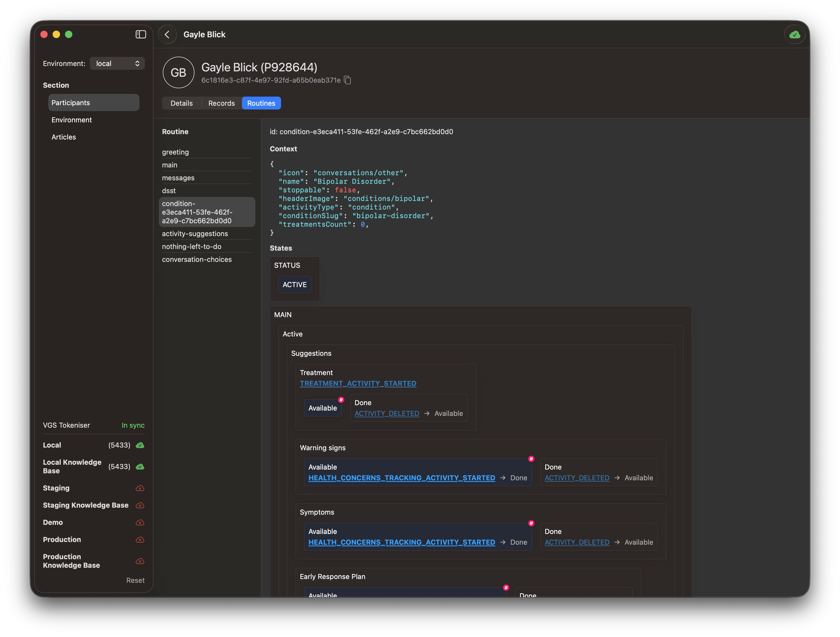Select Environment in the Section list
840x637 pixels.
[72, 120]
